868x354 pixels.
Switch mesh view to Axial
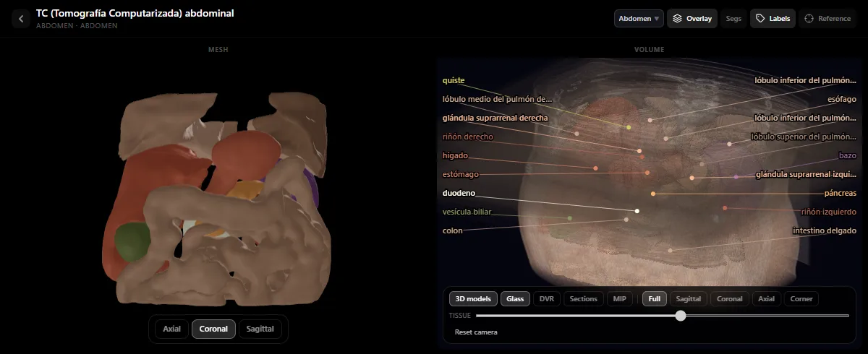171,329
